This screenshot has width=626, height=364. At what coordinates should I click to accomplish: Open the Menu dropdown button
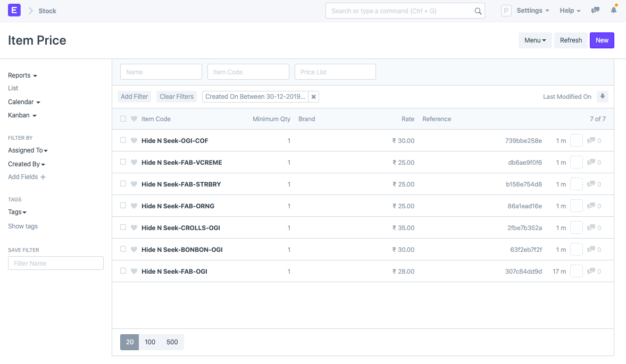click(535, 40)
